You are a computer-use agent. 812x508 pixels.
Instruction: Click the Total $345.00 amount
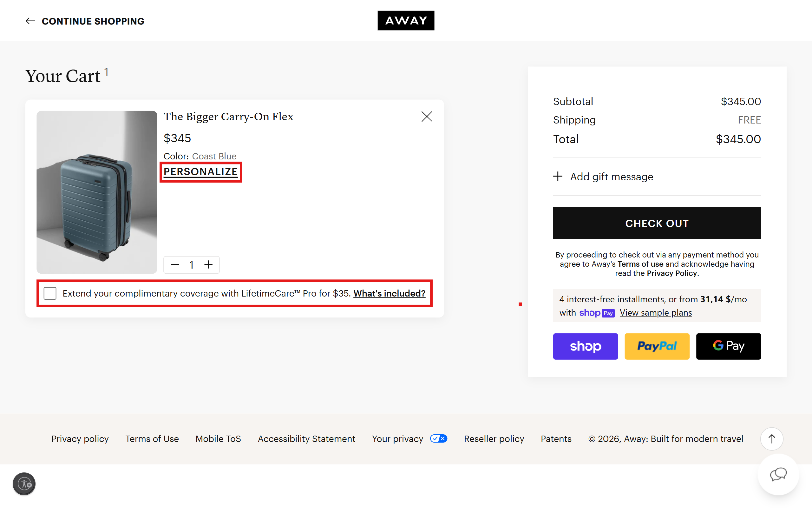(738, 139)
